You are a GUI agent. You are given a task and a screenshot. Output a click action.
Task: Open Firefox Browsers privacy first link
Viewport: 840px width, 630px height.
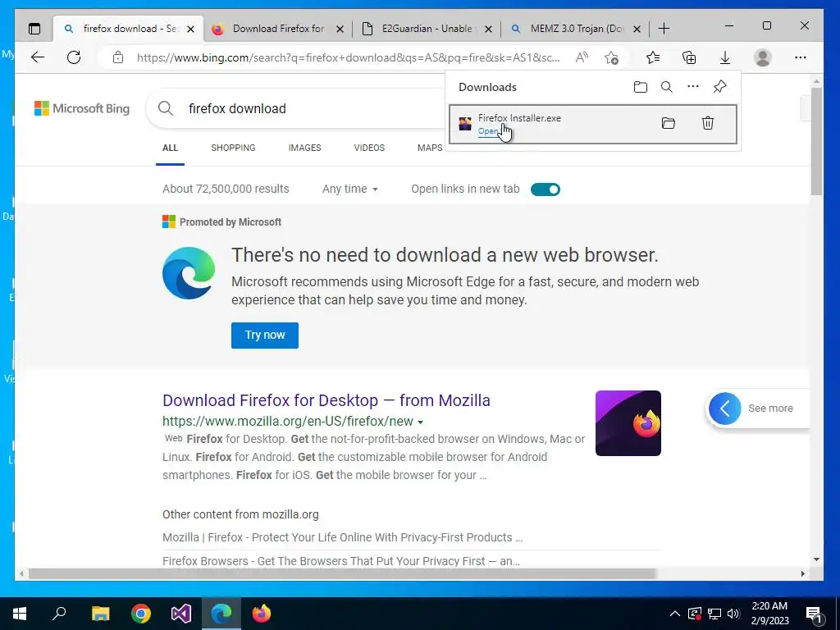pos(340,561)
